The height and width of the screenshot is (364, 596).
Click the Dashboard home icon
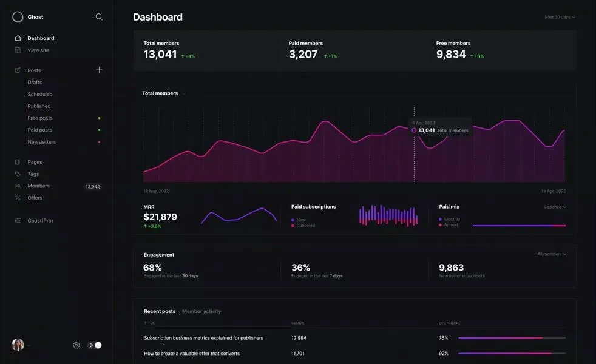pyautogui.click(x=18, y=38)
